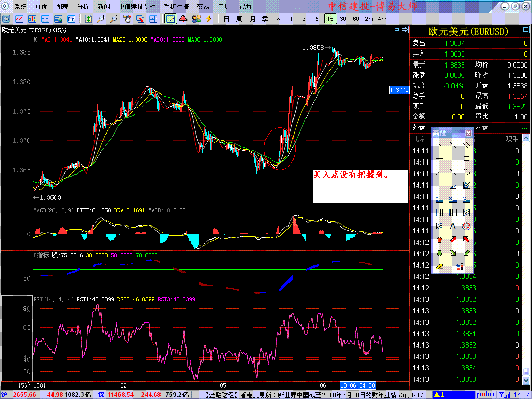Screen dimensions: 532x399
Task: Click the refresh icon in toolbar
Action: pos(89,19)
